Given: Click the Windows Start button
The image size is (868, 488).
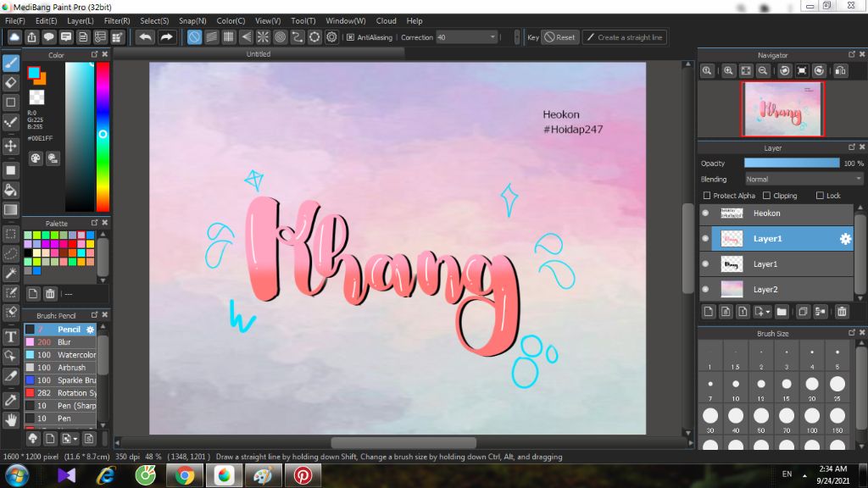Looking at the screenshot, I should (17, 475).
